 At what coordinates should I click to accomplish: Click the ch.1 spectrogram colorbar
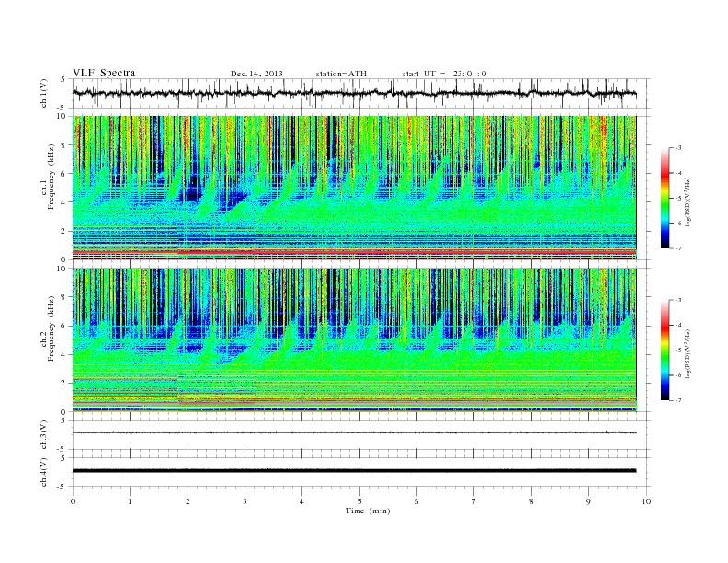(x=665, y=199)
